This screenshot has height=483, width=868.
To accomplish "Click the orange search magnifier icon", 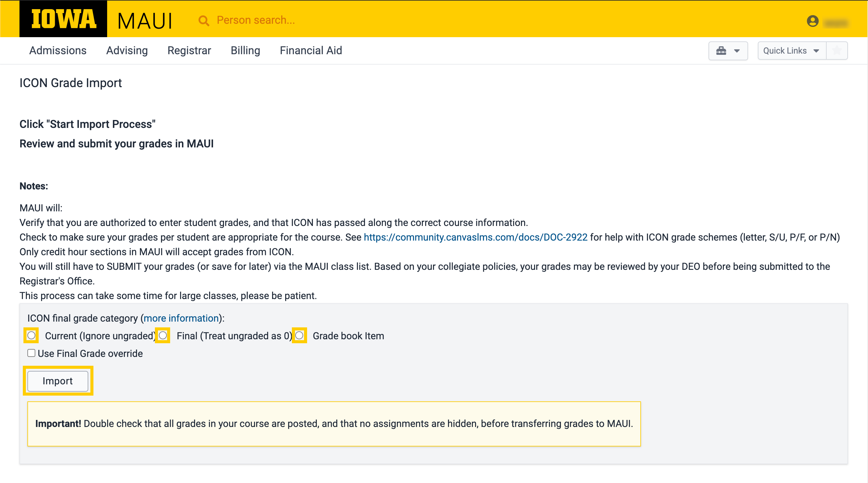I will [x=204, y=21].
